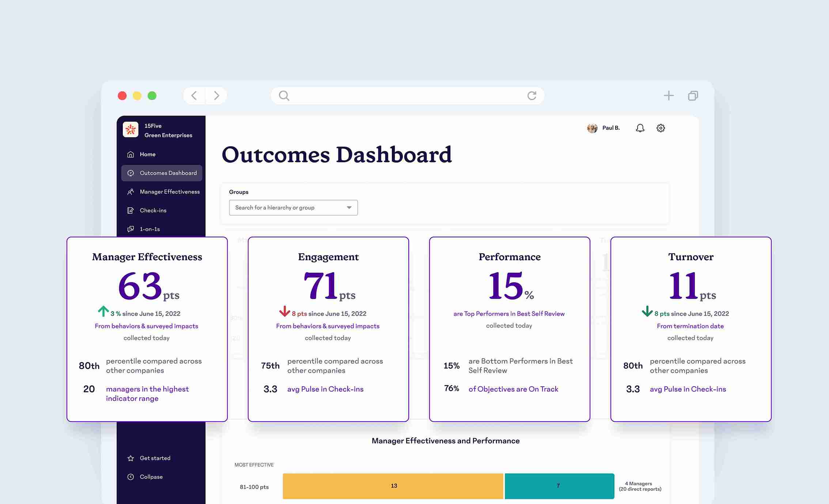Click the duplicate windows icon
The height and width of the screenshot is (504, 829).
coord(693,96)
